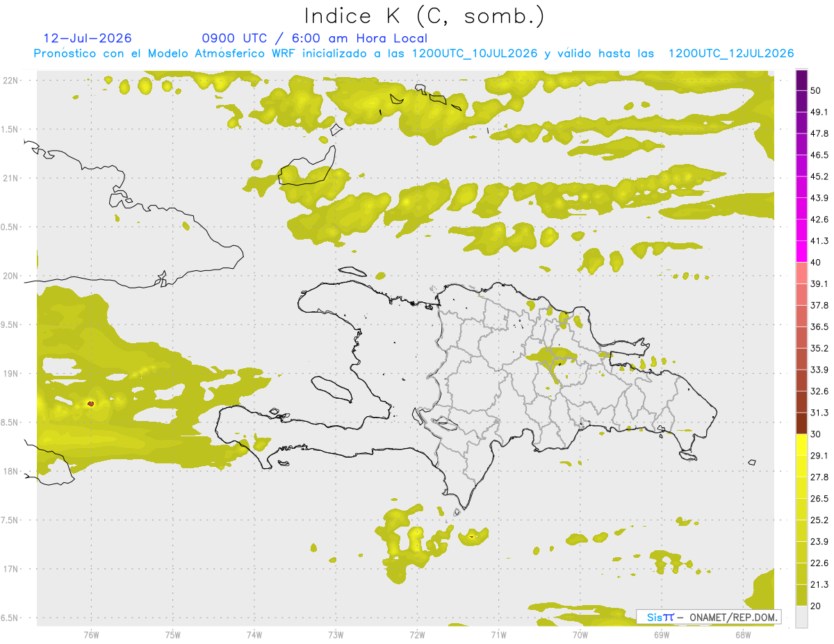This screenshot has width=834, height=644.
Task: Click the longitude axis label '75W'
Action: pos(173,634)
